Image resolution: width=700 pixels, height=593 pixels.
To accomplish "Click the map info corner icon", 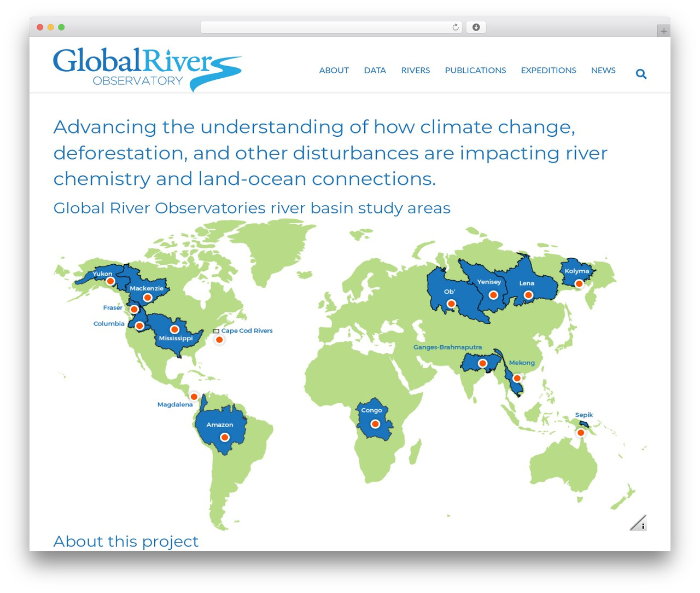I will coord(638,523).
